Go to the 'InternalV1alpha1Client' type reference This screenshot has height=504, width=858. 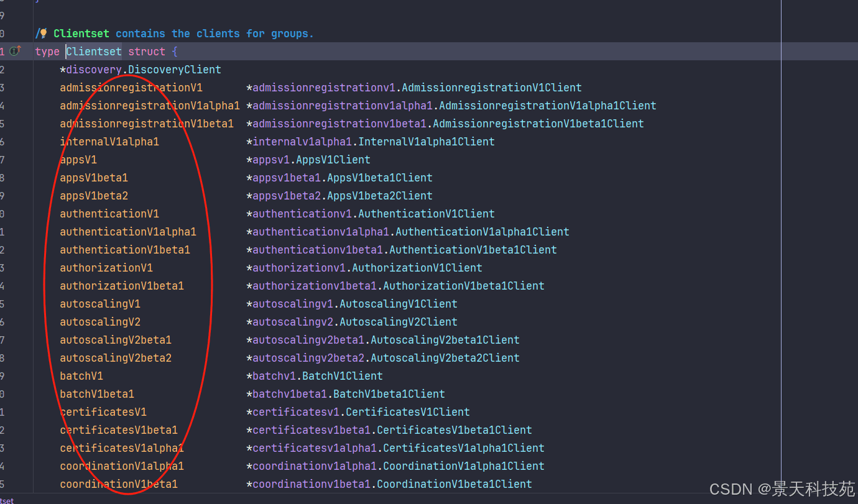[427, 142]
